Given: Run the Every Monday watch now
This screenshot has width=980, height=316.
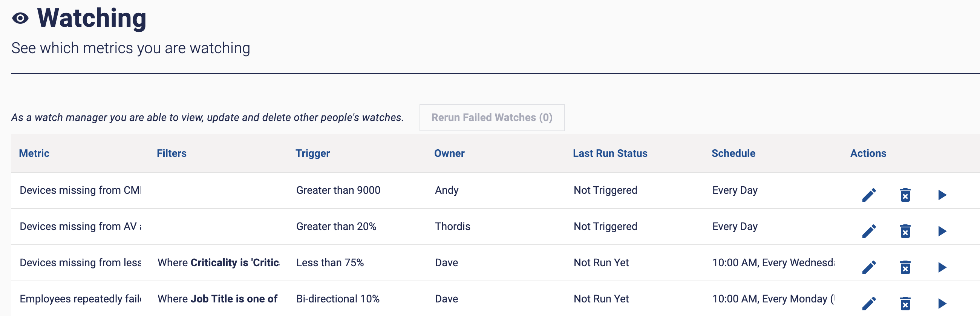Looking at the screenshot, I should click(x=942, y=304).
